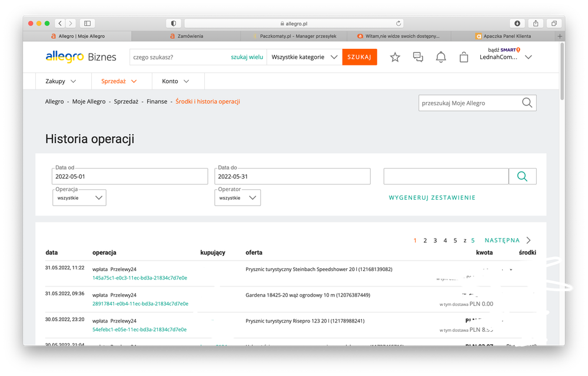Open transaction 28917841-e0b4 link

pos(140,304)
